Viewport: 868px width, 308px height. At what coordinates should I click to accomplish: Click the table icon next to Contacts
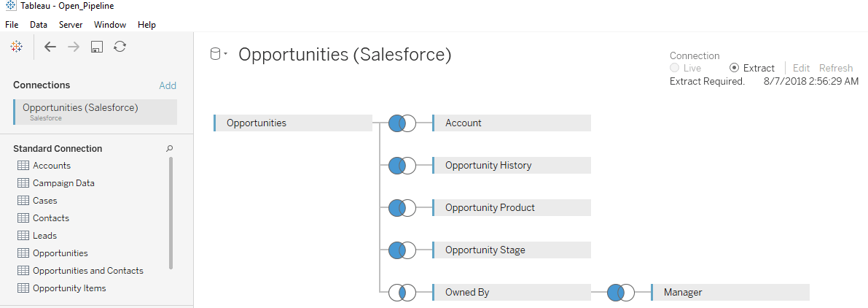tap(23, 218)
